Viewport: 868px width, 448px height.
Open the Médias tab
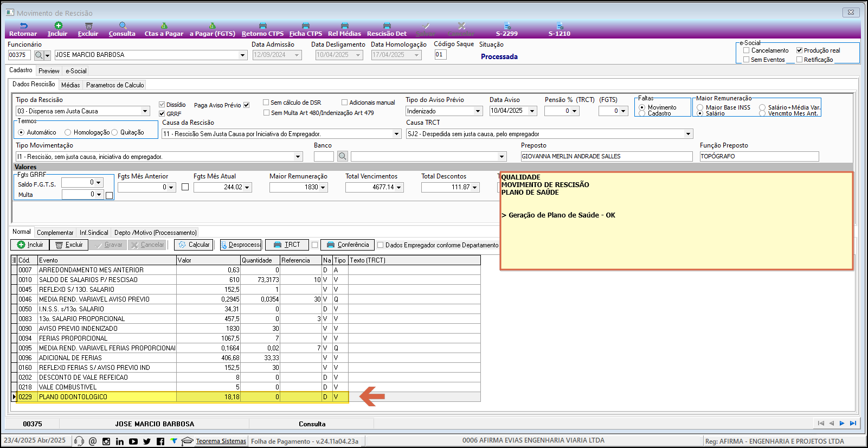[70, 85]
